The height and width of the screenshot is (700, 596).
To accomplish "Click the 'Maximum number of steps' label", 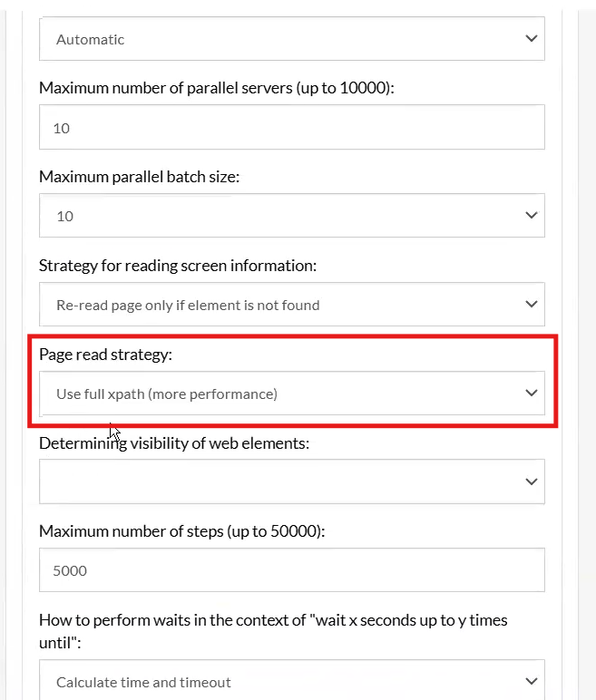I will (181, 531).
